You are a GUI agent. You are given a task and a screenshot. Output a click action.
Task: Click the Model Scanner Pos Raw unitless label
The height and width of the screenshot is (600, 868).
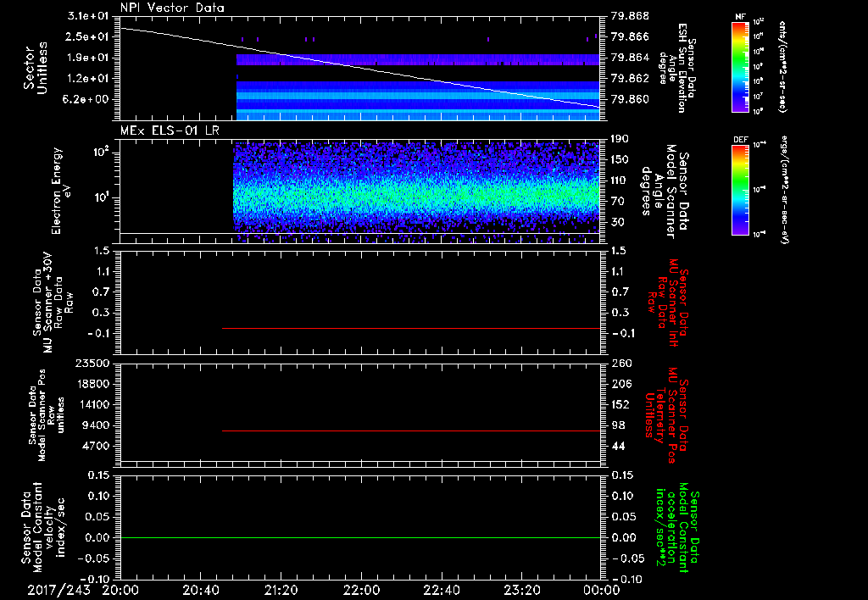(47, 415)
